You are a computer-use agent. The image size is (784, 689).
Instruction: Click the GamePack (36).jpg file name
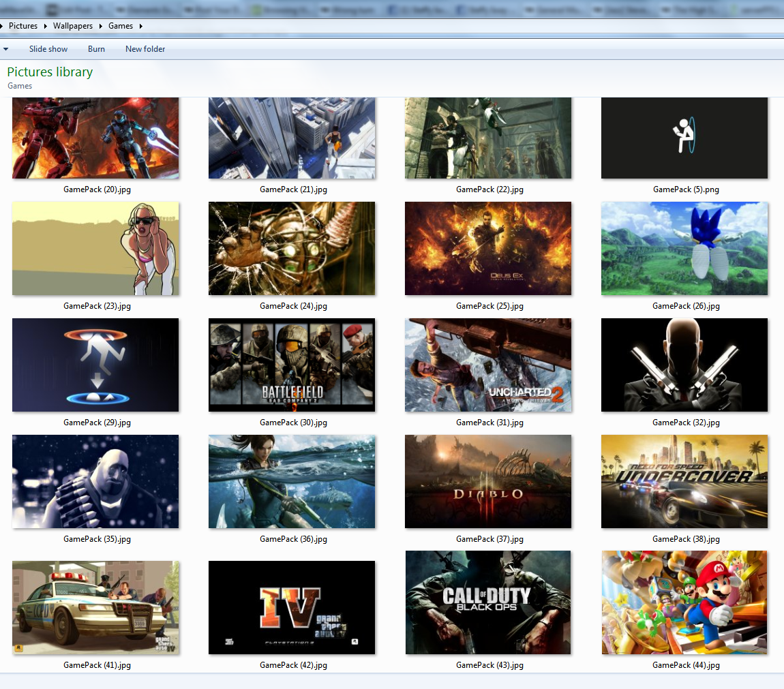point(294,539)
